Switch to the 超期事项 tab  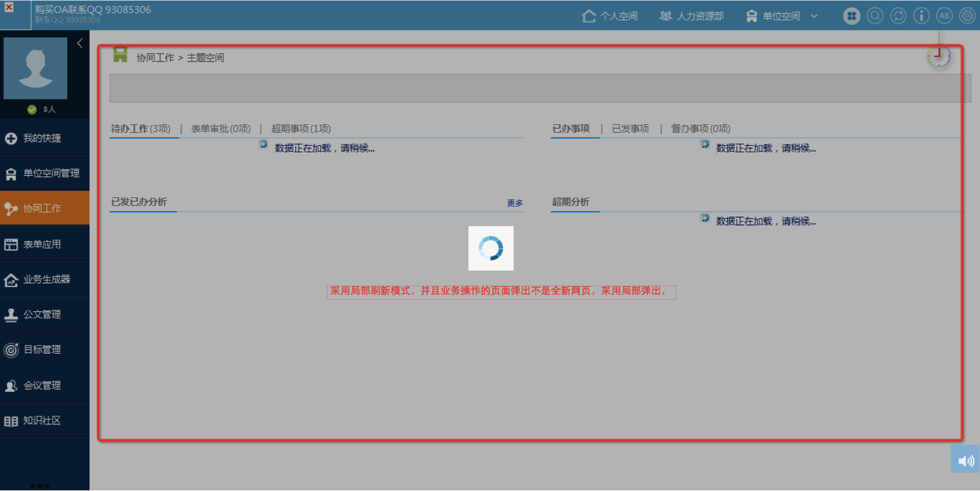tap(301, 129)
